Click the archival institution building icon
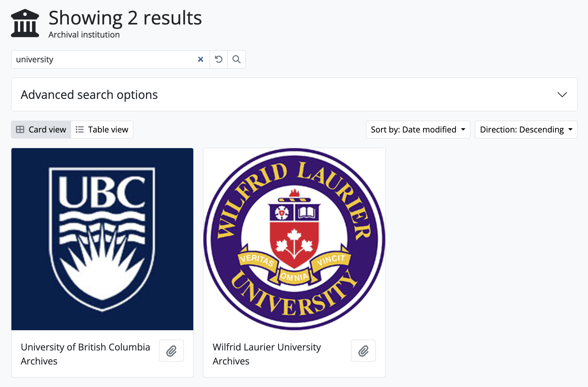The height and width of the screenshot is (387, 588). pos(25,23)
